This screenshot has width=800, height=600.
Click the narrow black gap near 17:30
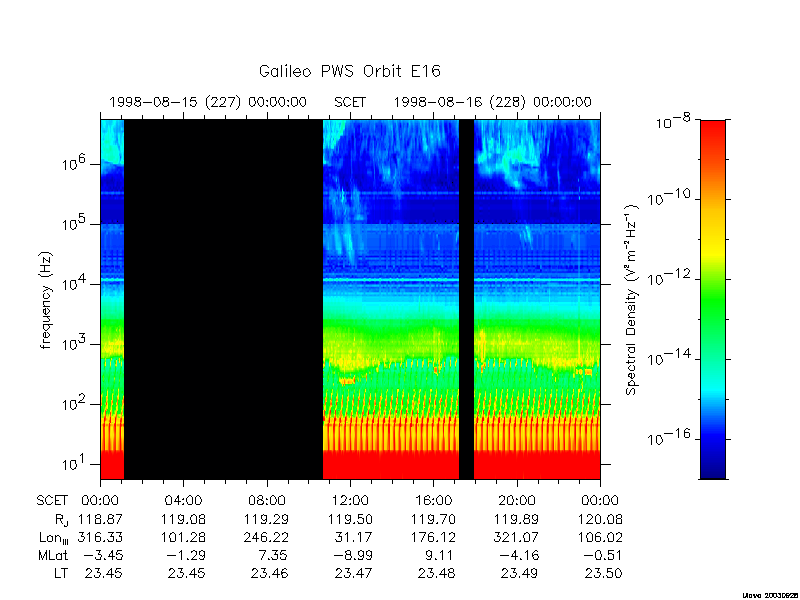[466, 299]
